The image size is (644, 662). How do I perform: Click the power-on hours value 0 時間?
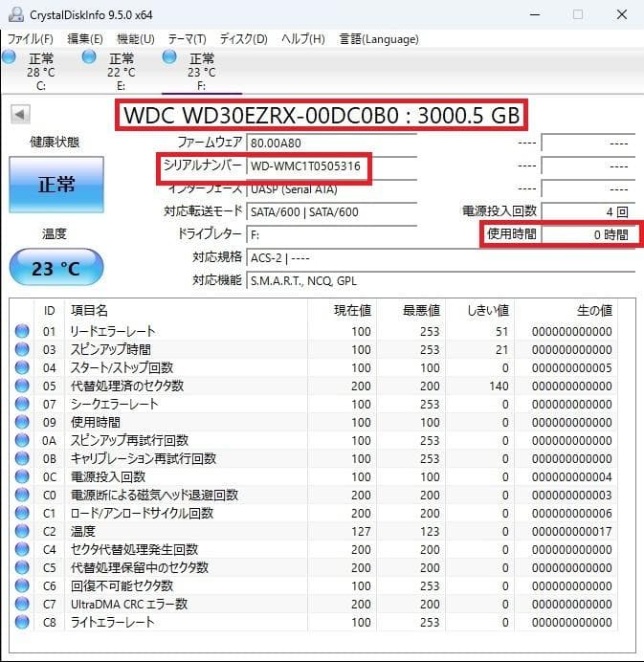tap(588, 234)
